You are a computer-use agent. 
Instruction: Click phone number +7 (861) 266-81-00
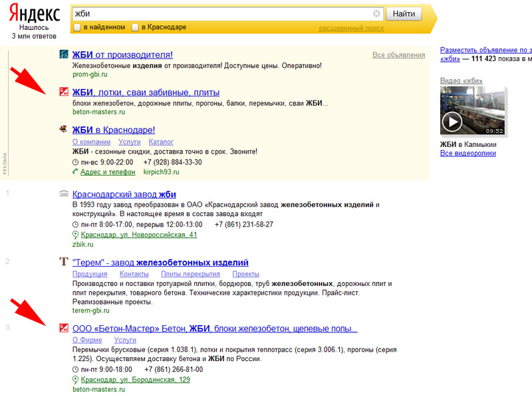(x=174, y=370)
